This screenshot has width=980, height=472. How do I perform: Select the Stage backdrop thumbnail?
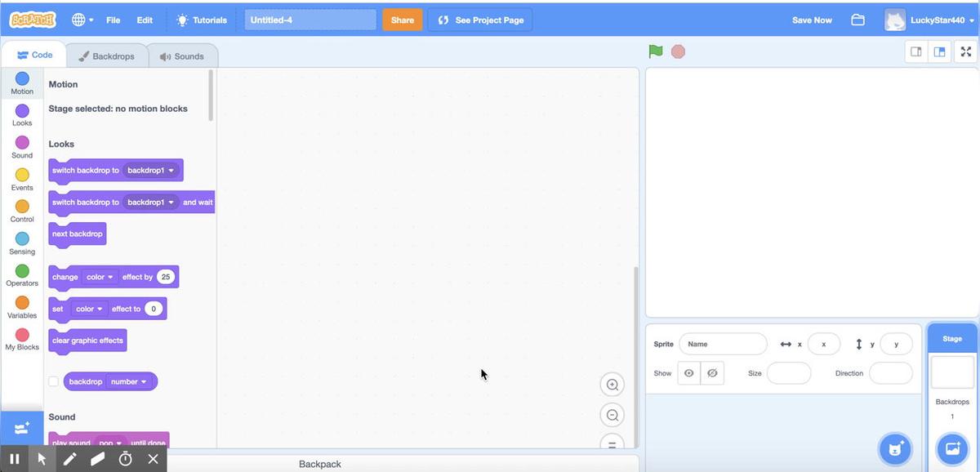coord(952,372)
